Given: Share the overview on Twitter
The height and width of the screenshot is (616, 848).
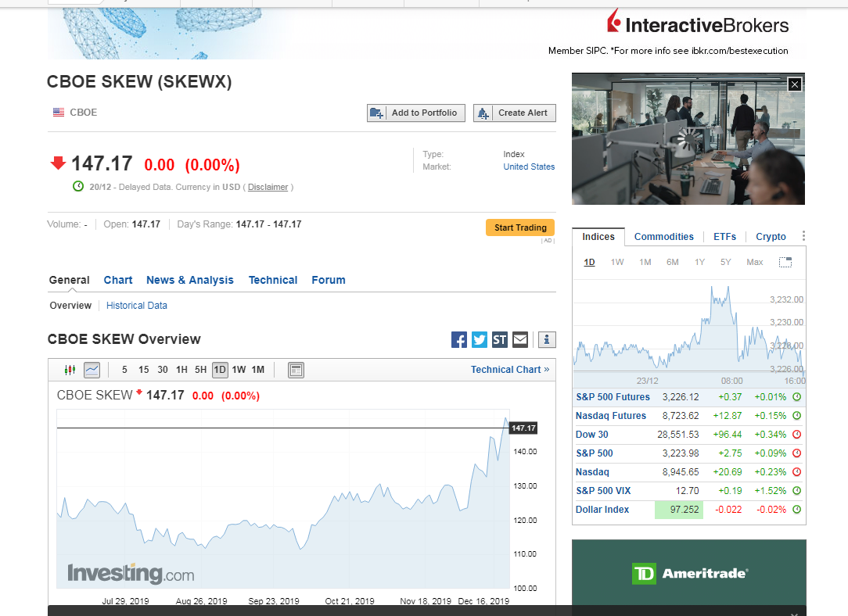Looking at the screenshot, I should [480, 340].
